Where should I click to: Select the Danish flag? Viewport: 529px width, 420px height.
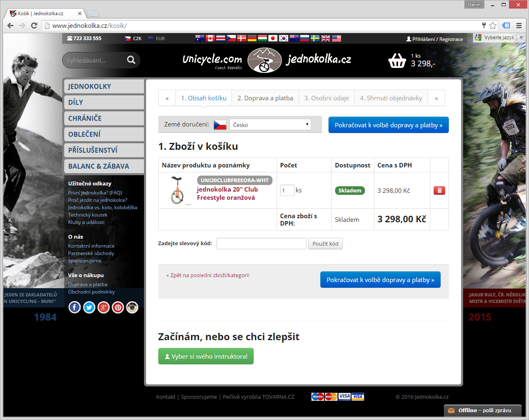242,38
